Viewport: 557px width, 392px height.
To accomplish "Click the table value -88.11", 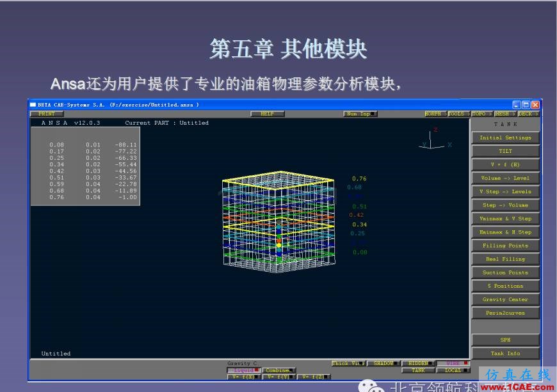I will tap(125, 145).
